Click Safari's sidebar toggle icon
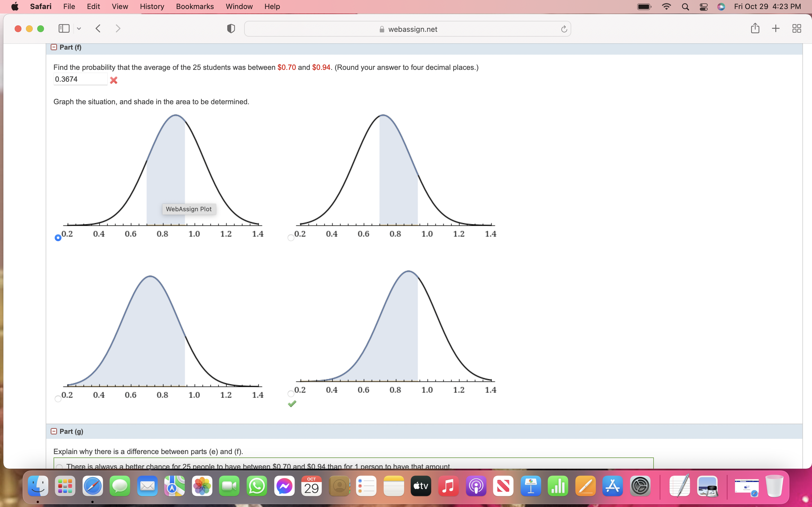This screenshot has width=812, height=507. (x=64, y=29)
